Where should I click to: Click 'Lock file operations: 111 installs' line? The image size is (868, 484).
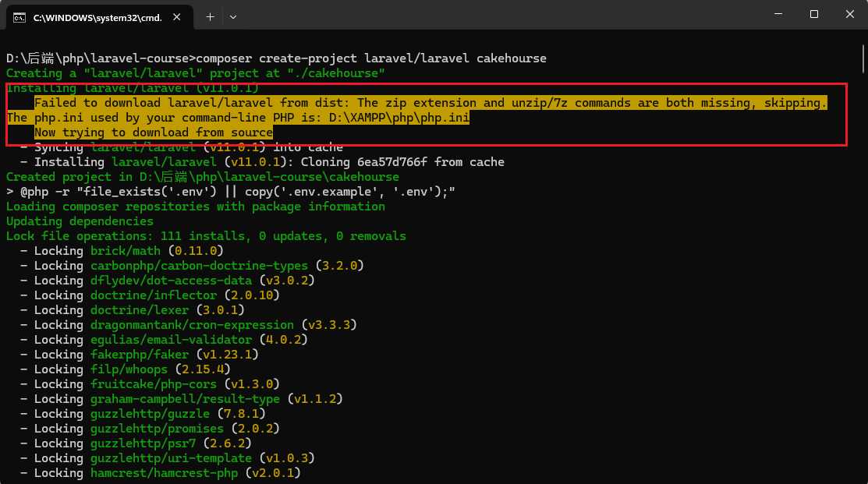tap(206, 236)
